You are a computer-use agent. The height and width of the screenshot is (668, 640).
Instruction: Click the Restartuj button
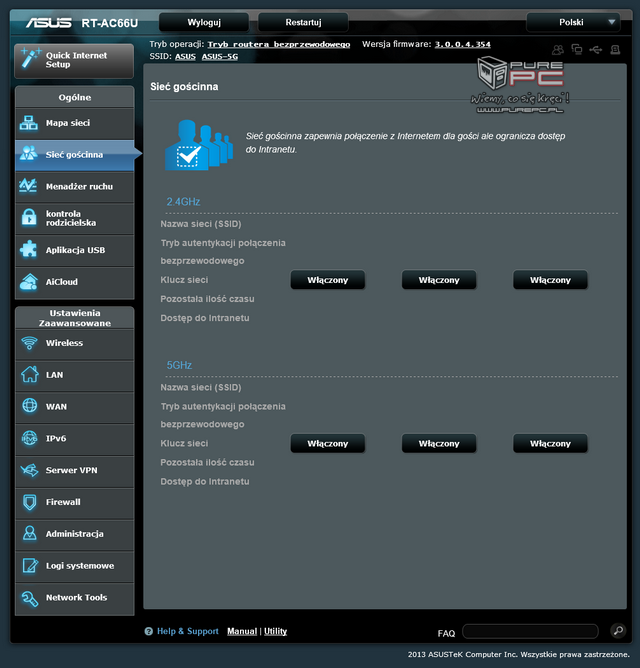(303, 22)
